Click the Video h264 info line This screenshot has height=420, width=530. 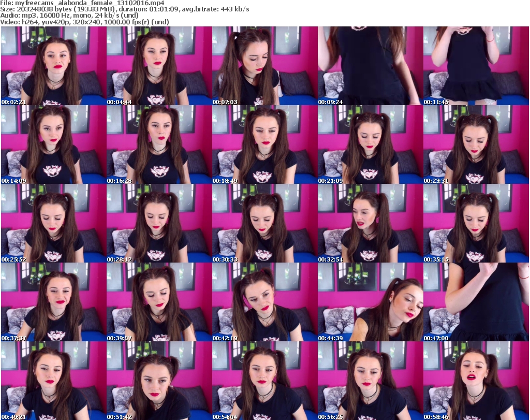[84, 22]
